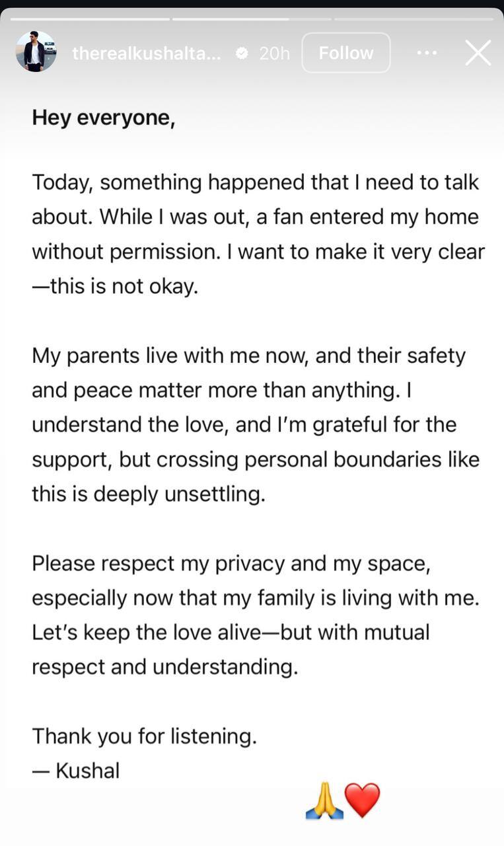Skip to the third story progress segment
Viewport: 504px width, 846px height.
click(x=414, y=19)
